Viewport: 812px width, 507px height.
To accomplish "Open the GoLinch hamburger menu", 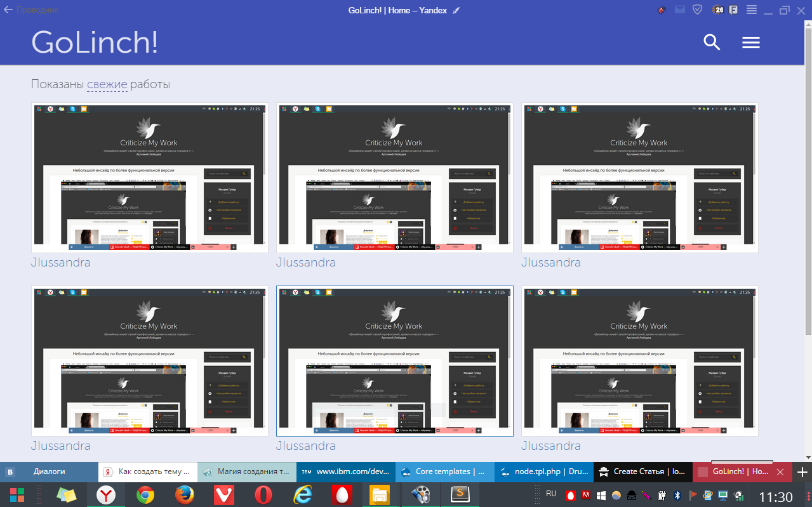I will coord(751,43).
